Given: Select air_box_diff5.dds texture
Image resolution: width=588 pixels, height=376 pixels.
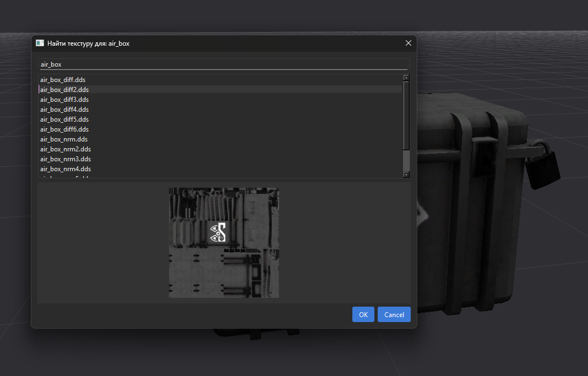Looking at the screenshot, I should coord(64,119).
